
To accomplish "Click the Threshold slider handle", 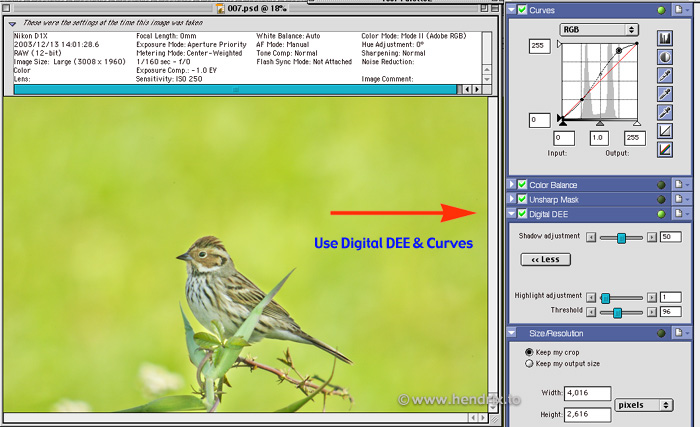I will 617,313.
